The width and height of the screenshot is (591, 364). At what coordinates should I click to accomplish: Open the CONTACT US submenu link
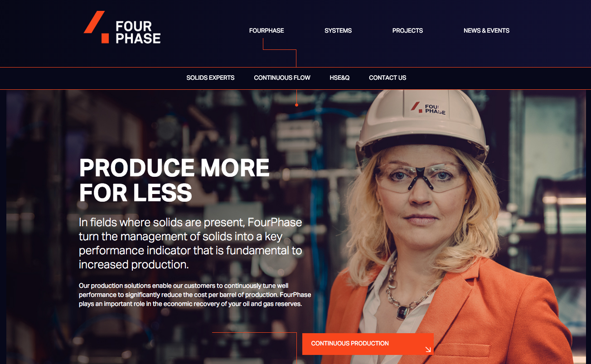(x=388, y=78)
